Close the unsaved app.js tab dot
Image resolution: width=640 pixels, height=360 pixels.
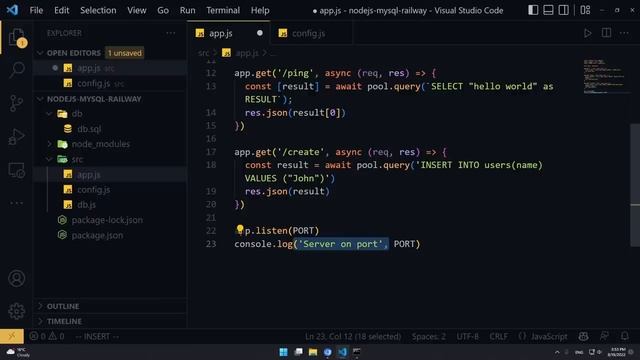(x=260, y=33)
